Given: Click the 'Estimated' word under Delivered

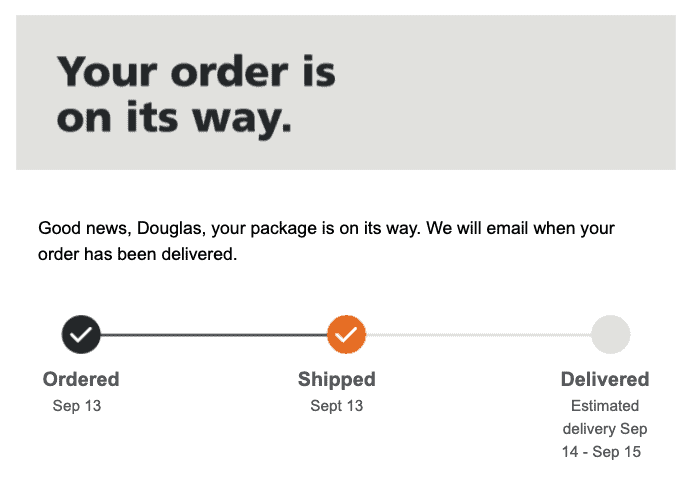Looking at the screenshot, I should coord(605,406).
